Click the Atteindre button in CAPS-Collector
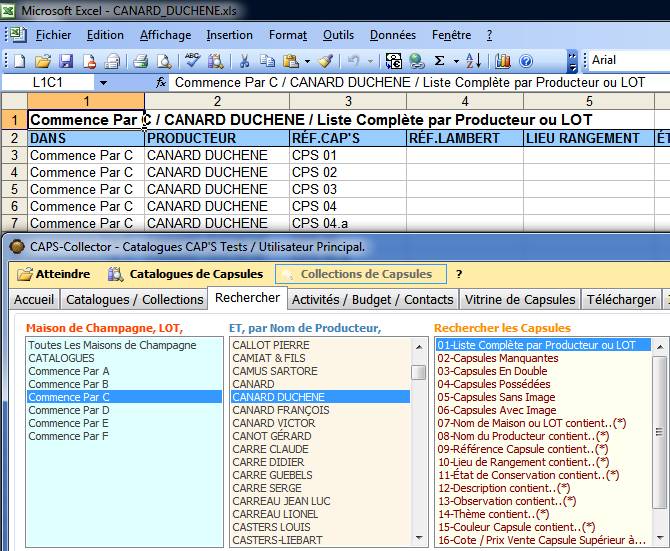Image resolution: width=670 pixels, height=551 pixels. click(54, 274)
